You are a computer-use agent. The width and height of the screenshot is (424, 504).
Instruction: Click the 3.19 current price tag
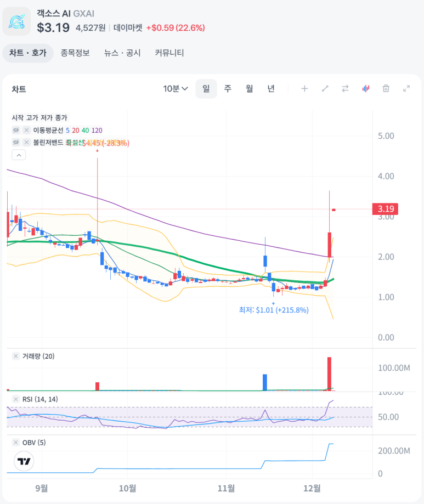pos(385,209)
